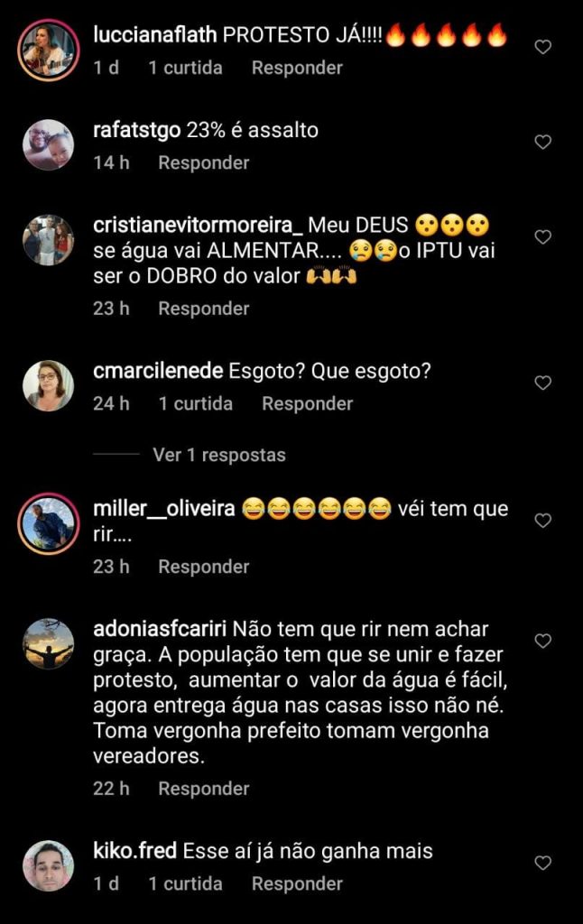
Task: Click Responder under cristianevitormoreira_'s comment
Action: click(x=203, y=309)
